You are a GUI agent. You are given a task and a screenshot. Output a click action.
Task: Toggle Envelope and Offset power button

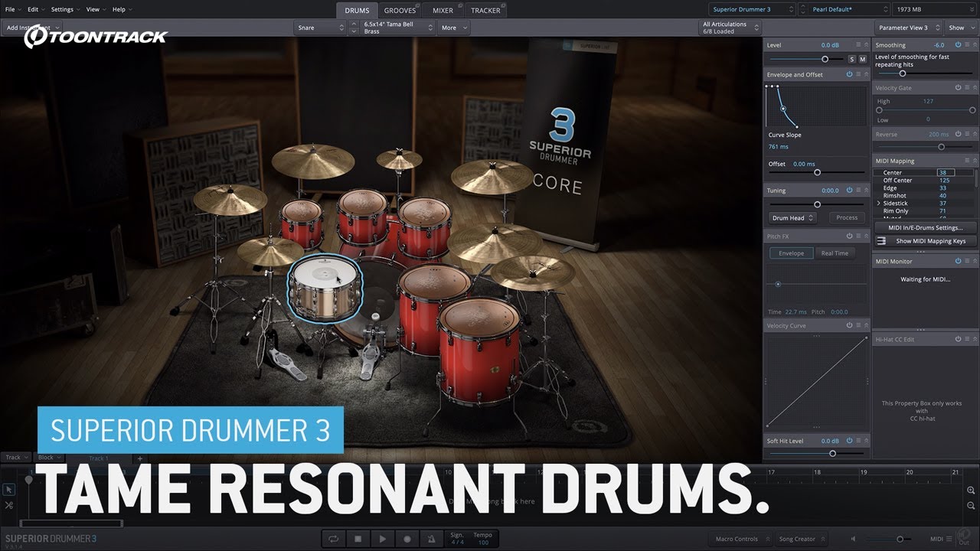(x=850, y=74)
